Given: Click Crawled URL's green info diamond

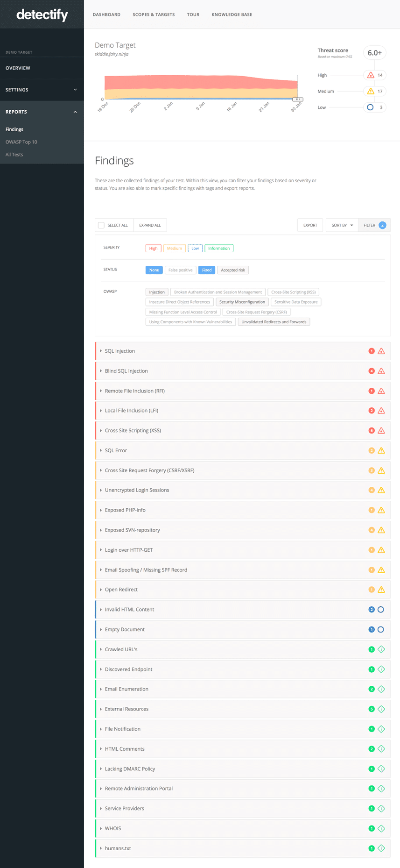Looking at the screenshot, I should [381, 649].
